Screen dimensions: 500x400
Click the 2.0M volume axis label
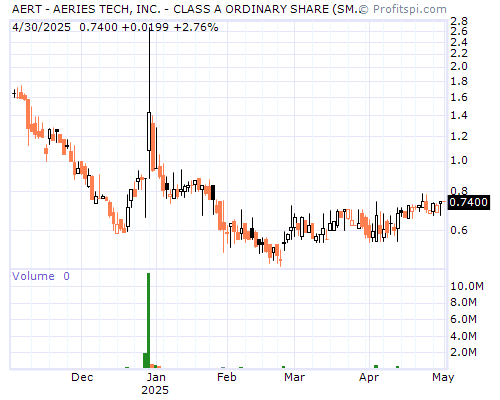click(x=464, y=352)
